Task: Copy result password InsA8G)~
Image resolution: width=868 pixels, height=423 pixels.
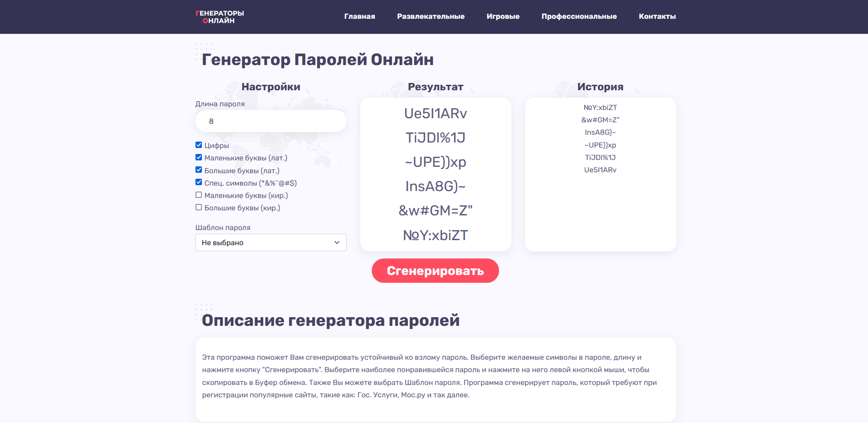Action: [x=435, y=186]
